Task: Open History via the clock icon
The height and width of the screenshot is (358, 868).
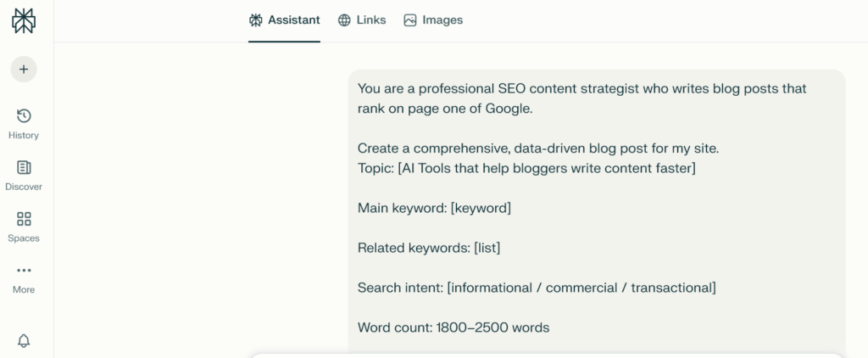Action: [24, 116]
